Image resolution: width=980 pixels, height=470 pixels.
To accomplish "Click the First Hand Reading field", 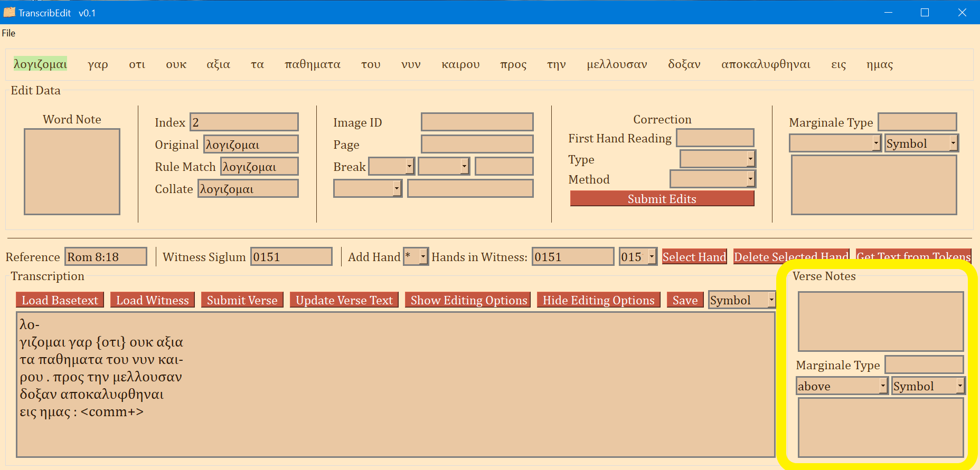I will click(x=715, y=138).
